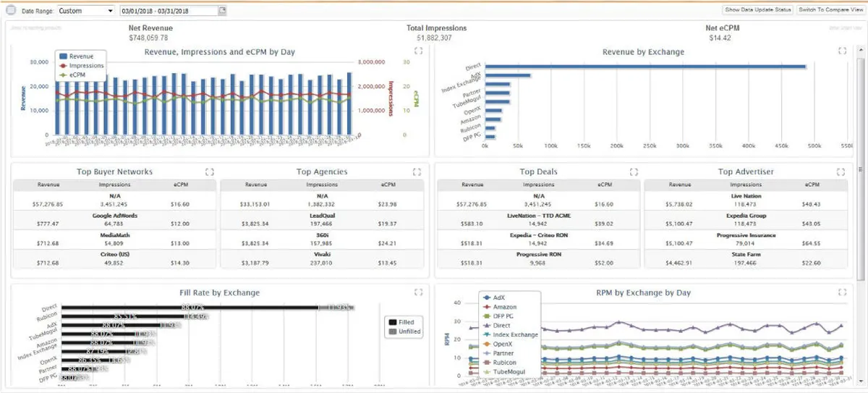
Task: Sort Top Deals by Revenue column
Action: coord(473,185)
